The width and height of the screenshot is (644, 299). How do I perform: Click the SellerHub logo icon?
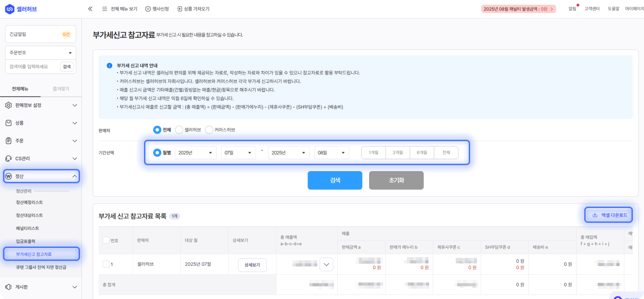coord(10,9)
